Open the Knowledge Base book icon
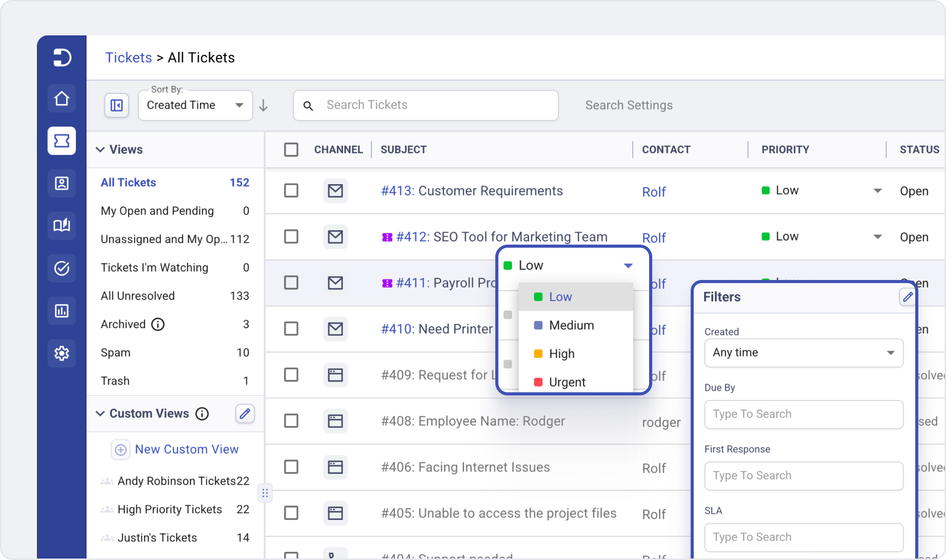This screenshot has width=946, height=560. (x=62, y=225)
